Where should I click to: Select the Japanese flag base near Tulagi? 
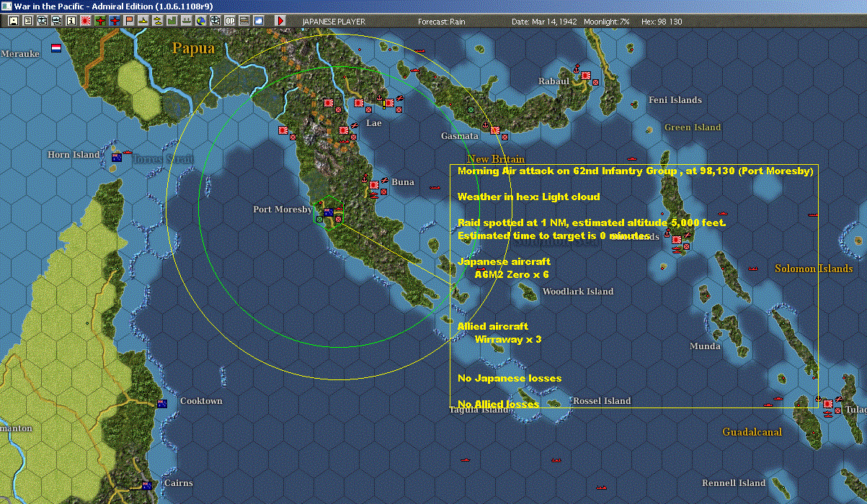tap(828, 403)
